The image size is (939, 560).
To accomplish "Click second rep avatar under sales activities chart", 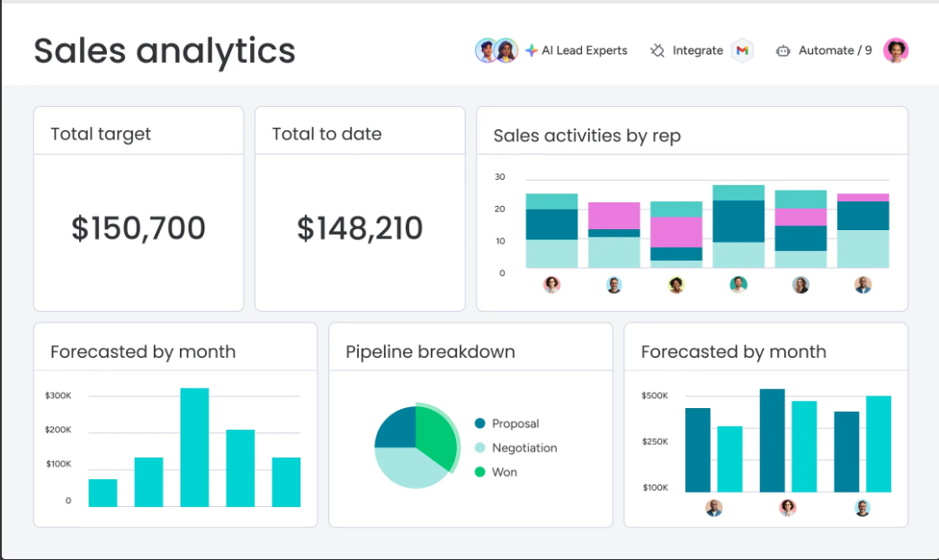I will click(x=613, y=285).
